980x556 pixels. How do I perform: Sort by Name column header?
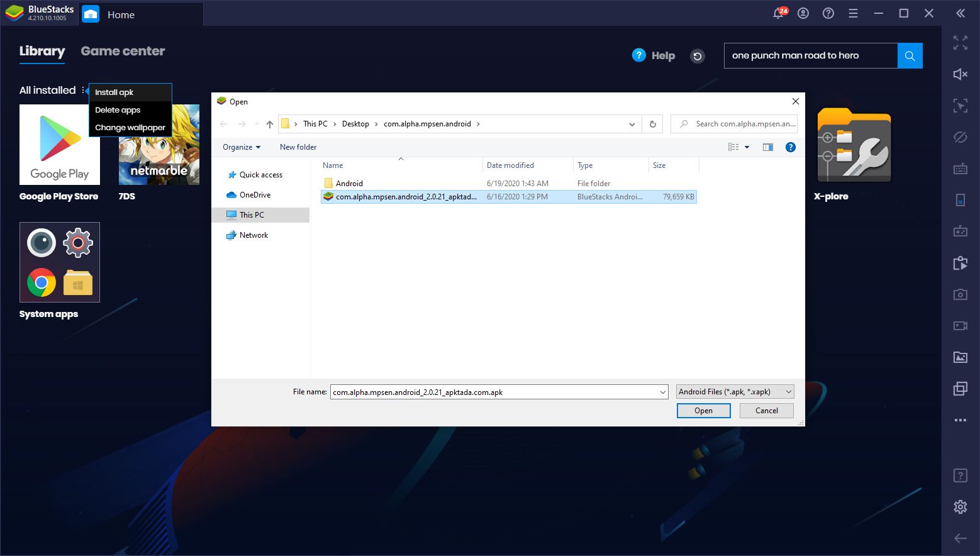tap(401, 165)
